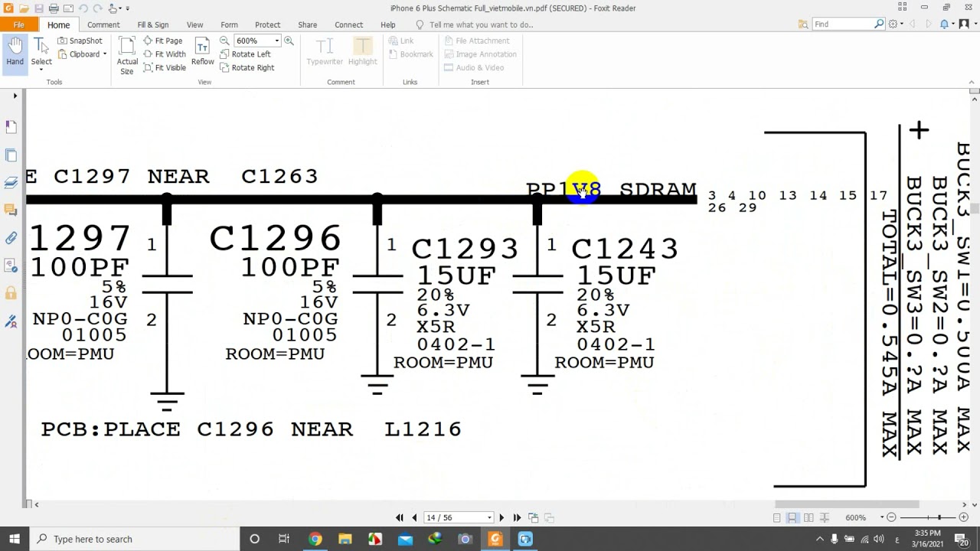Viewport: 980px width, 551px height.
Task: Switch to facing pages view mode
Action: tap(808, 518)
